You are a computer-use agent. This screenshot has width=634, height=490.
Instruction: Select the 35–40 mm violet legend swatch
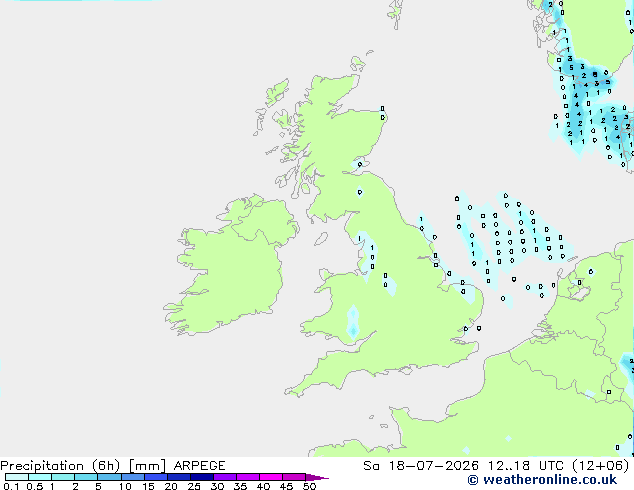[247, 477]
